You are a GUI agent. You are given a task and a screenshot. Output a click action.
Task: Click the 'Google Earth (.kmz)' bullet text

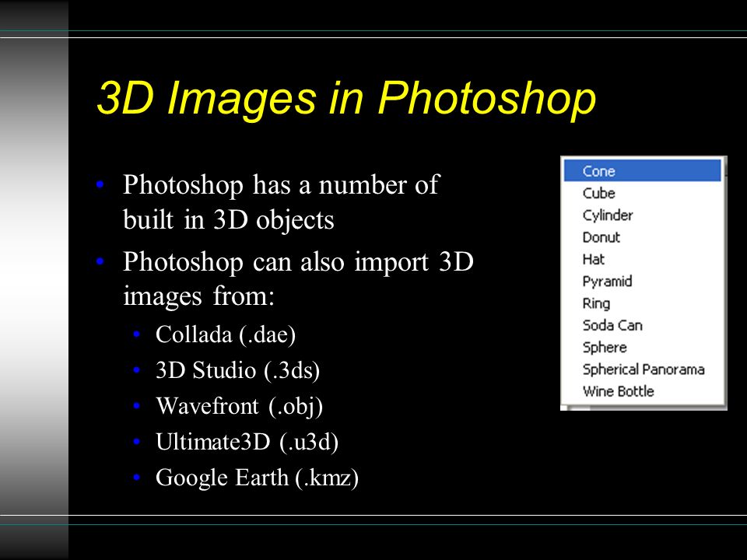(x=258, y=477)
